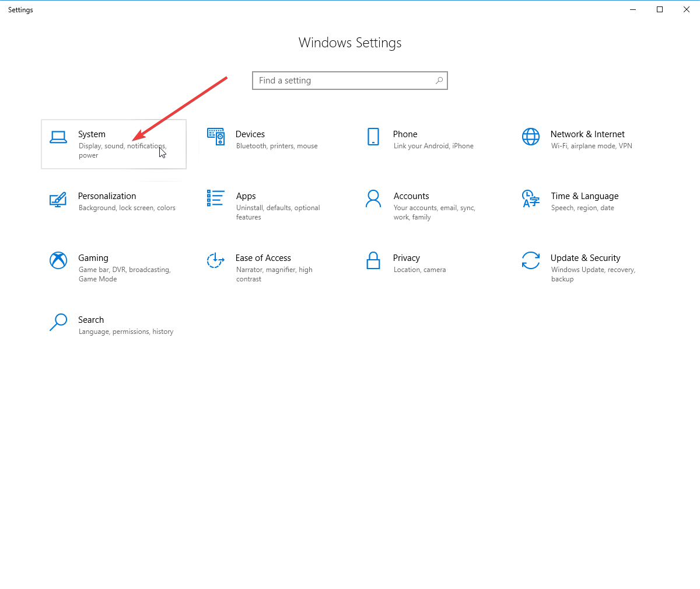The width and height of the screenshot is (700, 589).
Task: Select the Personalization paintbrush icon
Action: point(58,199)
